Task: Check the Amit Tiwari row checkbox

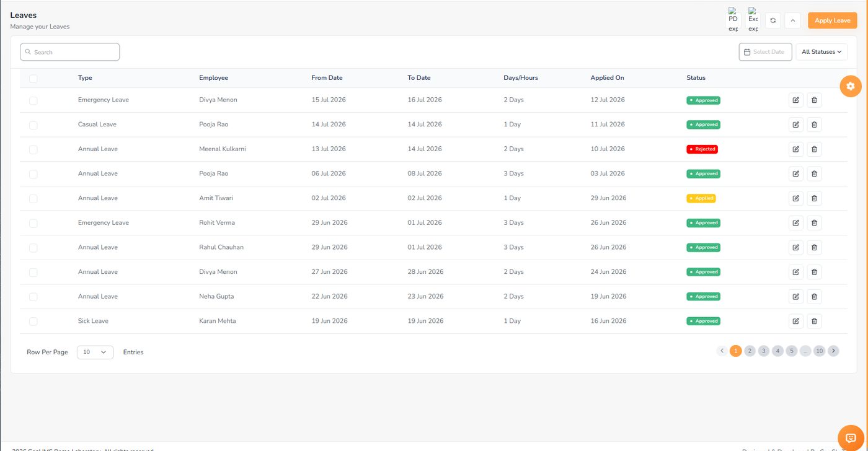Action: coord(33,198)
